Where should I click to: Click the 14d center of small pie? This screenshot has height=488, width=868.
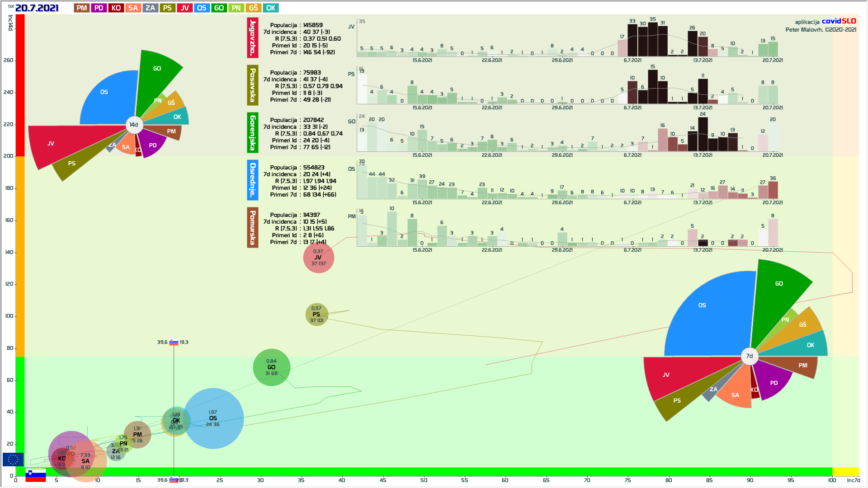pyautogui.click(x=134, y=125)
